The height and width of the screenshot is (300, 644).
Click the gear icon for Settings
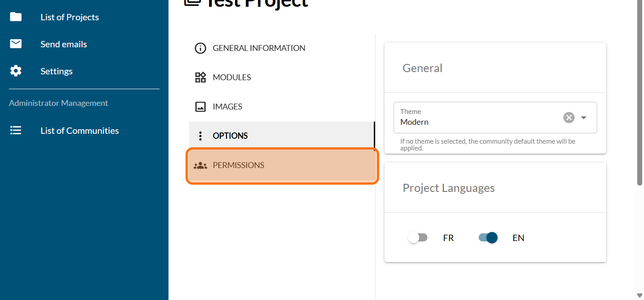(16, 71)
